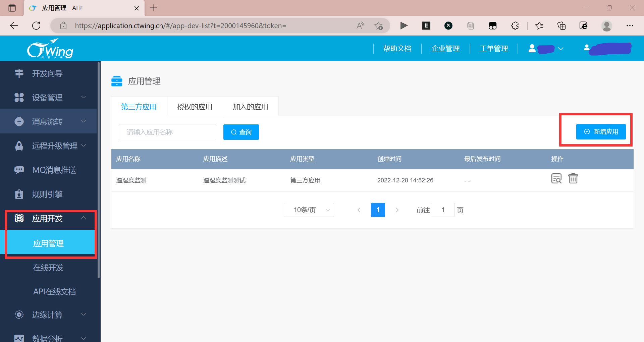Switch to the 授权的应用 tab
This screenshot has width=644, height=342.
point(195,107)
